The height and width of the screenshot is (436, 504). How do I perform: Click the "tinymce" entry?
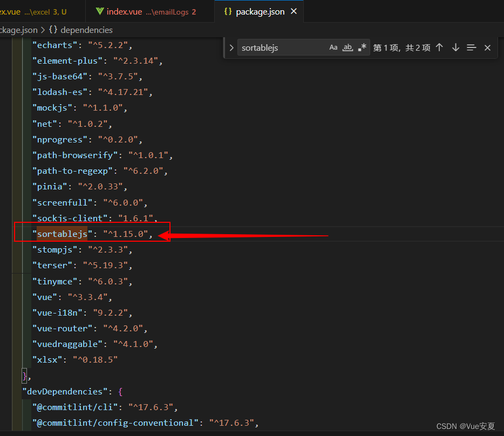coord(82,281)
